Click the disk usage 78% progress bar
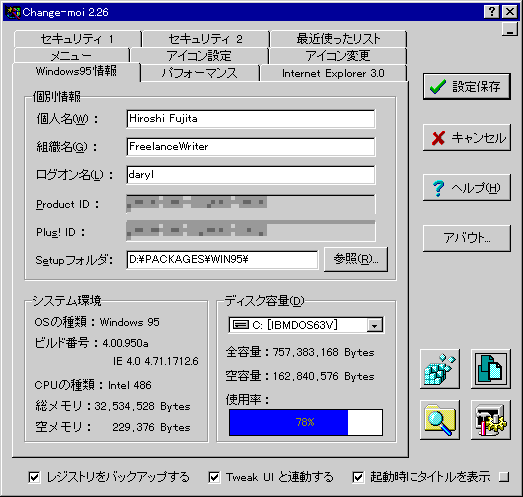The height and width of the screenshot is (497, 523). [x=306, y=422]
